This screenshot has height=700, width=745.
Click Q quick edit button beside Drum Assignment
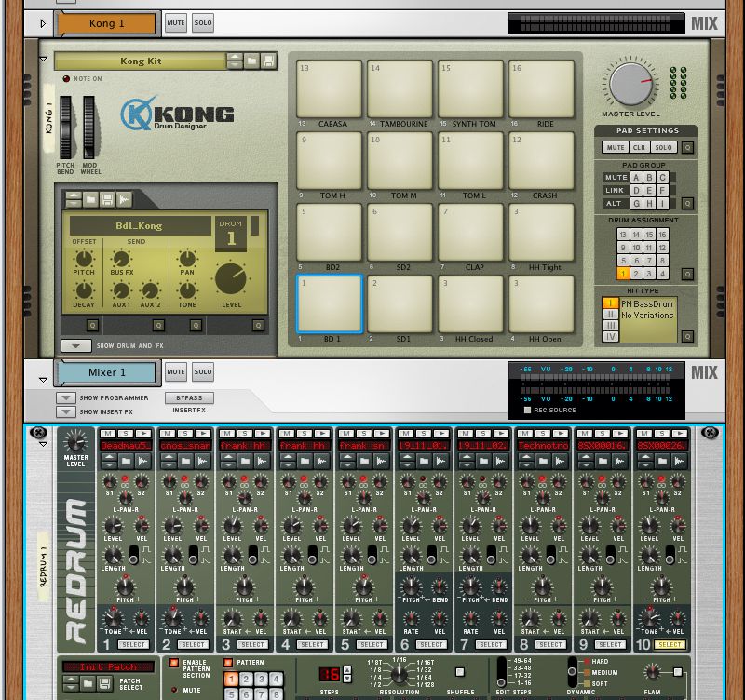pos(687,274)
